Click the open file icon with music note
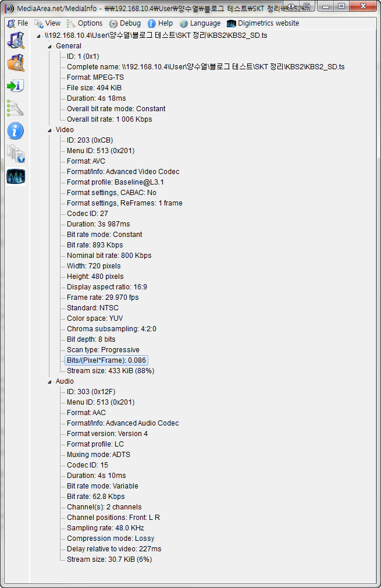381x588 pixels. [x=16, y=41]
